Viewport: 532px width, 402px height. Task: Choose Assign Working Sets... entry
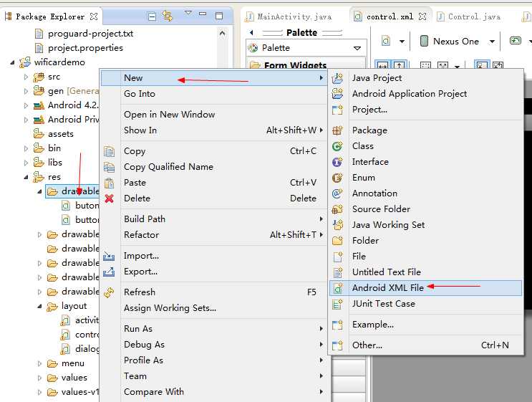pos(214,308)
